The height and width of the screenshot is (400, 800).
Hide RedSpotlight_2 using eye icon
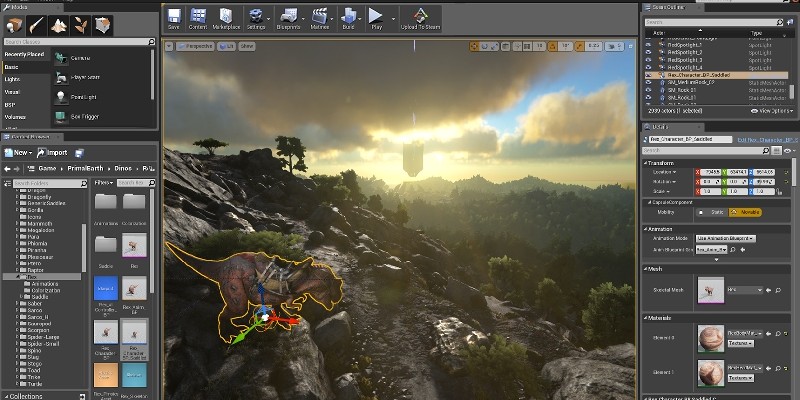tap(648, 53)
